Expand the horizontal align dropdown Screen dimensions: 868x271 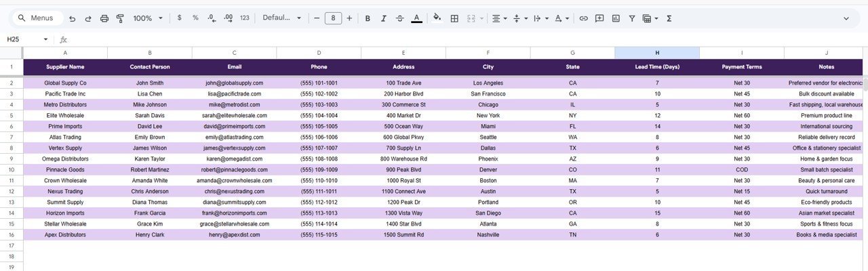coord(499,18)
